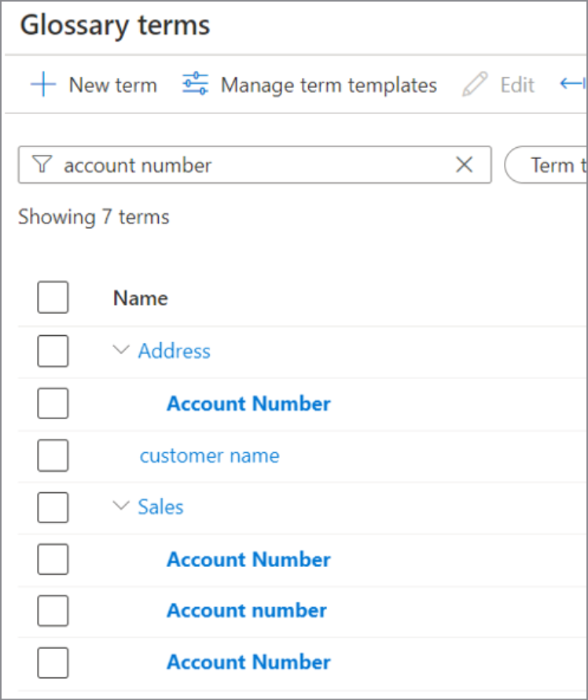Click the Edit pencil icon
This screenshot has width=588, height=700.
pyautogui.click(x=475, y=85)
